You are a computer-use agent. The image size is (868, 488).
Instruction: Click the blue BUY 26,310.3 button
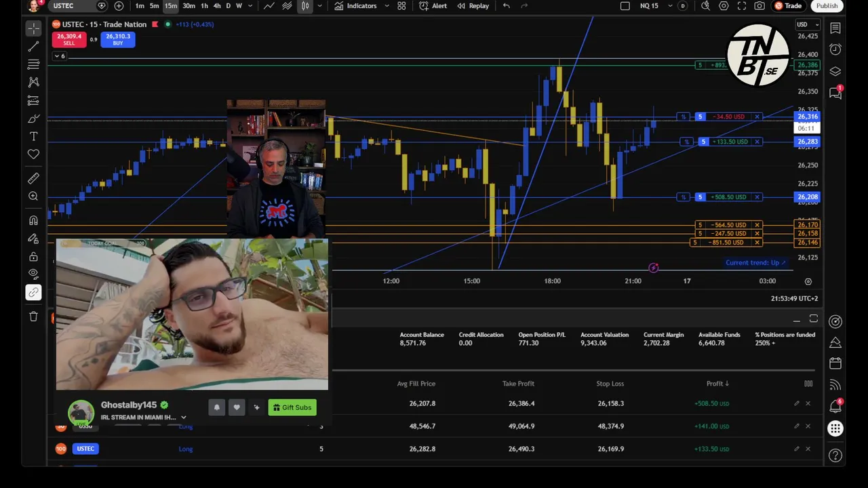tap(118, 40)
